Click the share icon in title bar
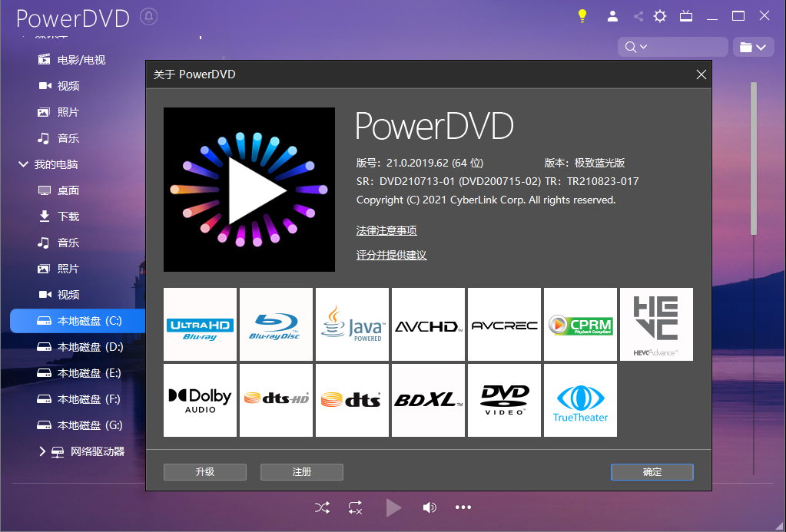 (638, 17)
